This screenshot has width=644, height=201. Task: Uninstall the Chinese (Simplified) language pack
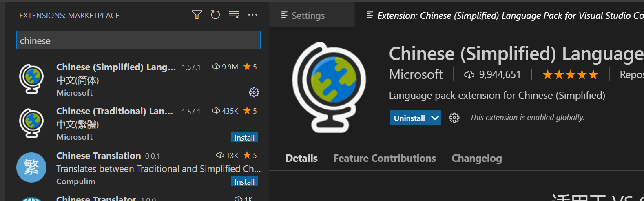click(409, 118)
